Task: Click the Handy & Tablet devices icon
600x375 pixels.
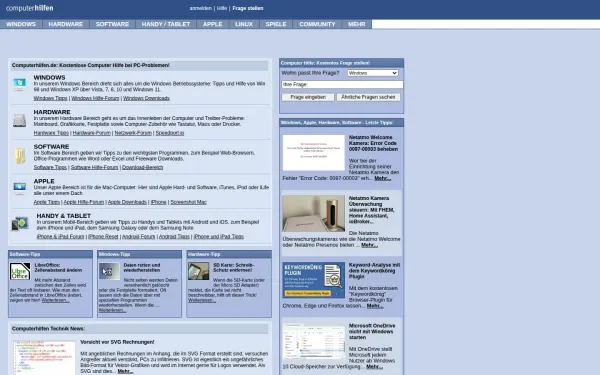Action: (20, 223)
